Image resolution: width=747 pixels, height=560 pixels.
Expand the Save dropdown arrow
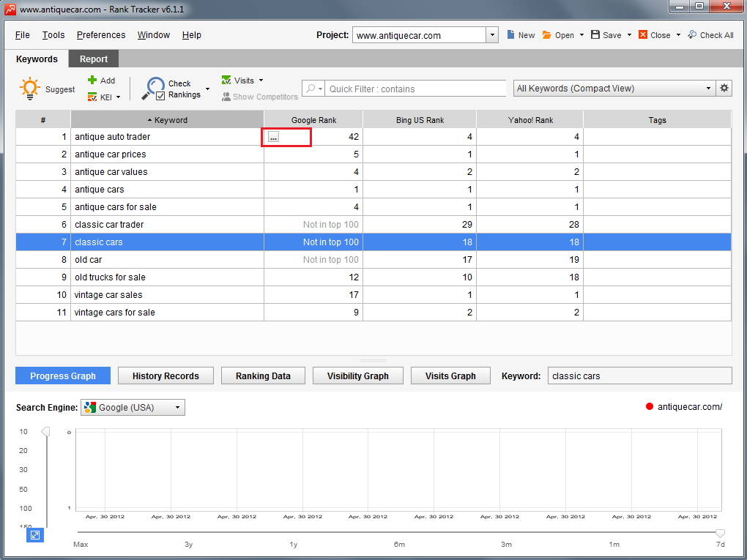pos(629,34)
